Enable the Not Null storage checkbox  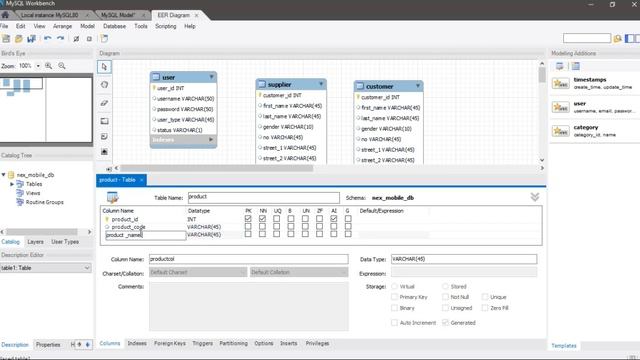pos(446,297)
